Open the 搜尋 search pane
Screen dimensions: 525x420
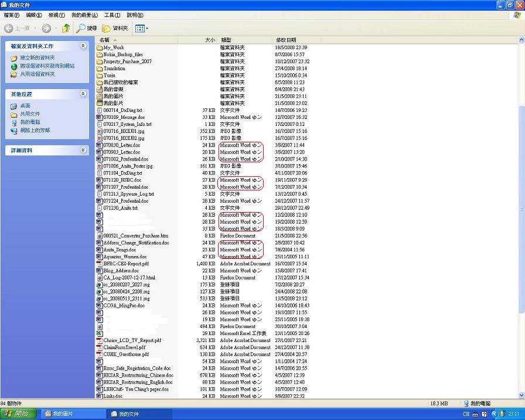[86, 29]
